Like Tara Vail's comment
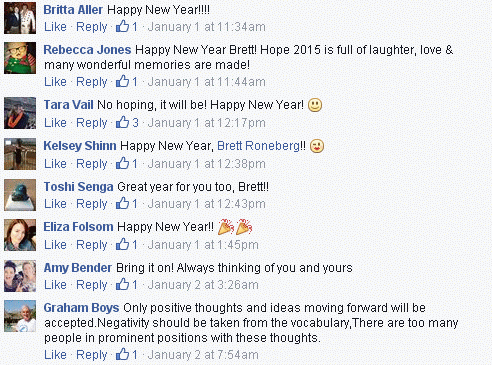Viewport: 492px width, 365px height. (55, 123)
